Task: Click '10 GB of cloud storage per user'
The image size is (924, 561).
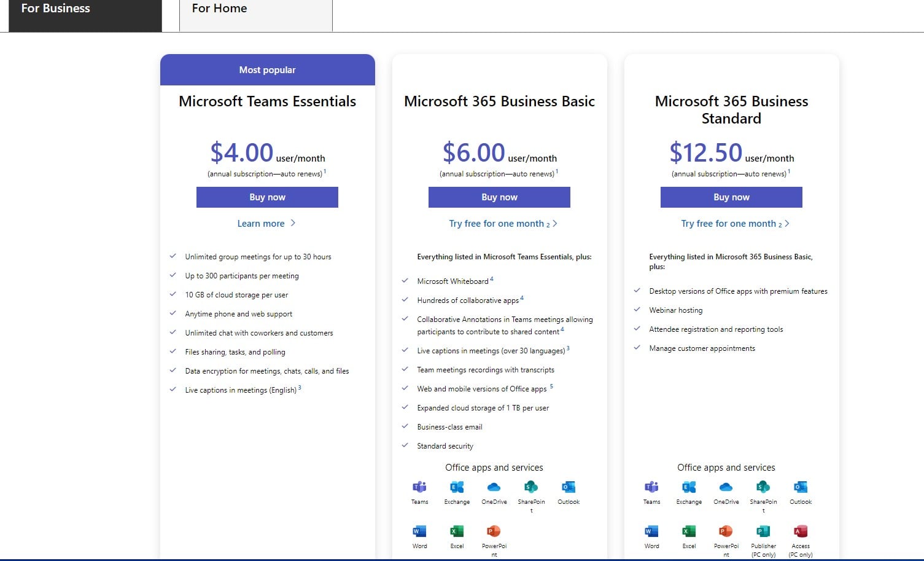Action: pos(236,295)
